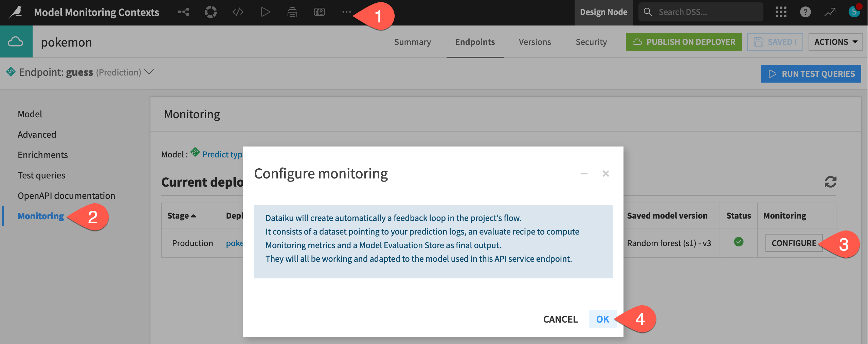Click the jobs circle icon in top navbar

click(x=211, y=12)
